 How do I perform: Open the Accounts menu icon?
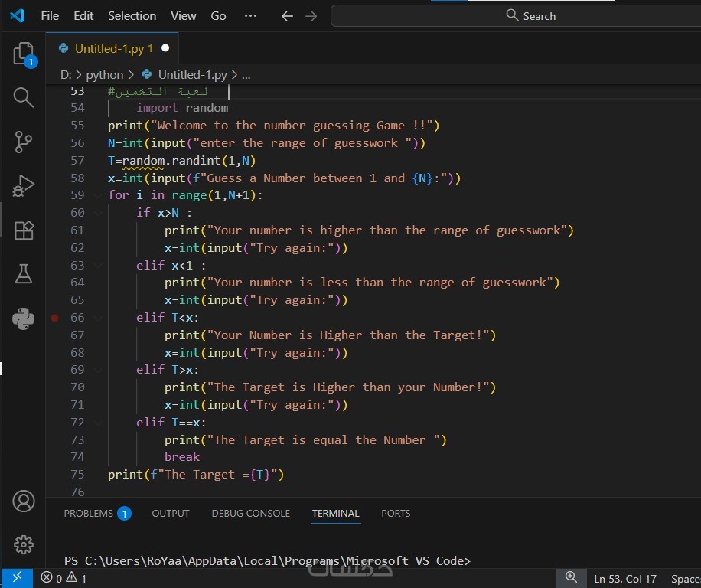(x=24, y=501)
